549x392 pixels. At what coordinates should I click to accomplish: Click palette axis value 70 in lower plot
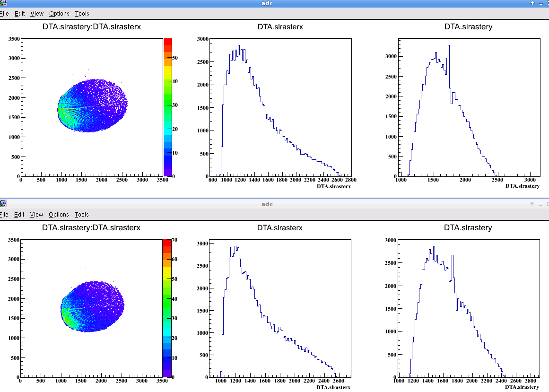click(x=174, y=240)
